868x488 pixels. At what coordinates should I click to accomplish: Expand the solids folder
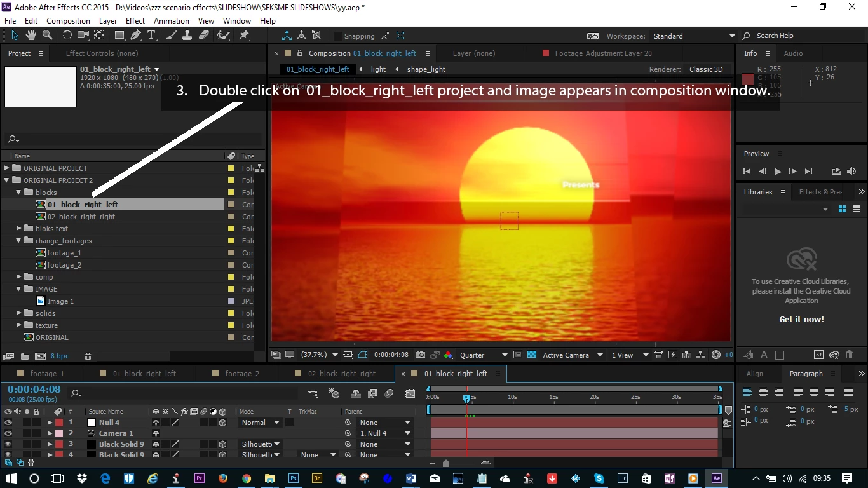coord(19,313)
